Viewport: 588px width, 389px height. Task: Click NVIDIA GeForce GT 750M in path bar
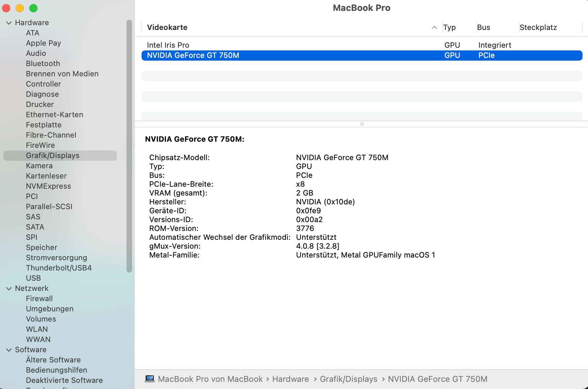coord(438,379)
